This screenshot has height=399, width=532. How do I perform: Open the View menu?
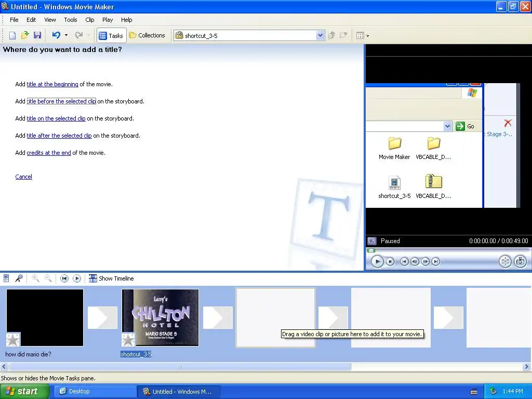click(x=50, y=20)
